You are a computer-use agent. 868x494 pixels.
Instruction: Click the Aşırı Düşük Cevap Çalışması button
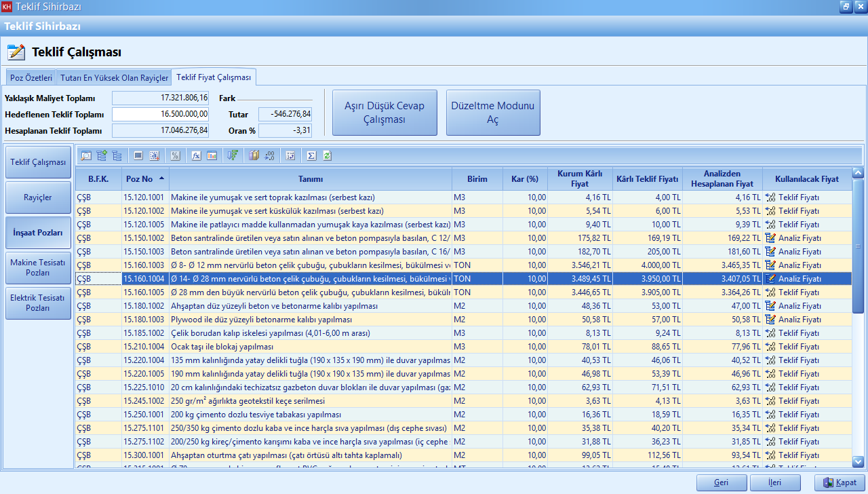(x=384, y=113)
